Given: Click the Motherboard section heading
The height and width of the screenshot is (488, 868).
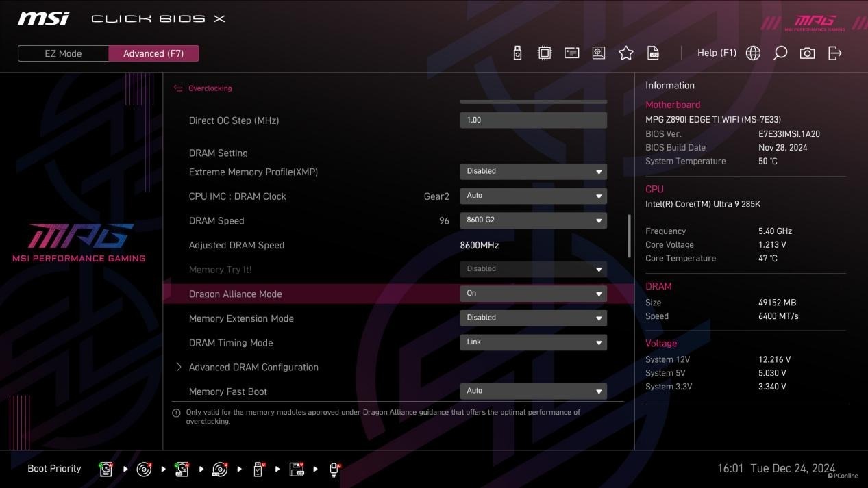Looking at the screenshot, I should (x=673, y=105).
